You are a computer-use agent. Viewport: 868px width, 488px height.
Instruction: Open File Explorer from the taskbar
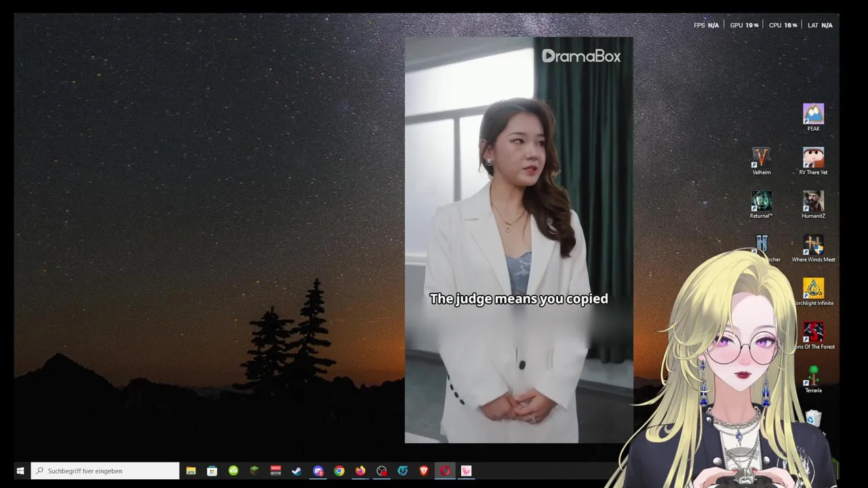pyautogui.click(x=191, y=471)
